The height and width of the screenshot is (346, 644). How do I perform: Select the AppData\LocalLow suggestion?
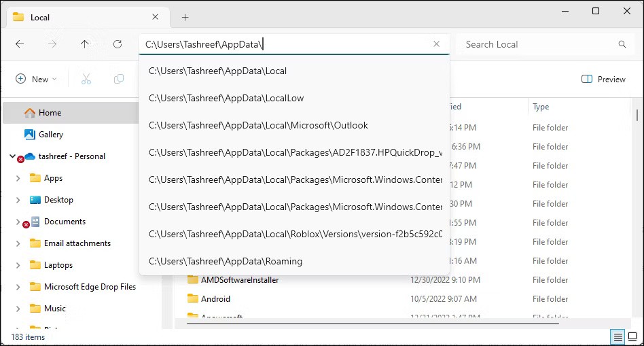[226, 98]
